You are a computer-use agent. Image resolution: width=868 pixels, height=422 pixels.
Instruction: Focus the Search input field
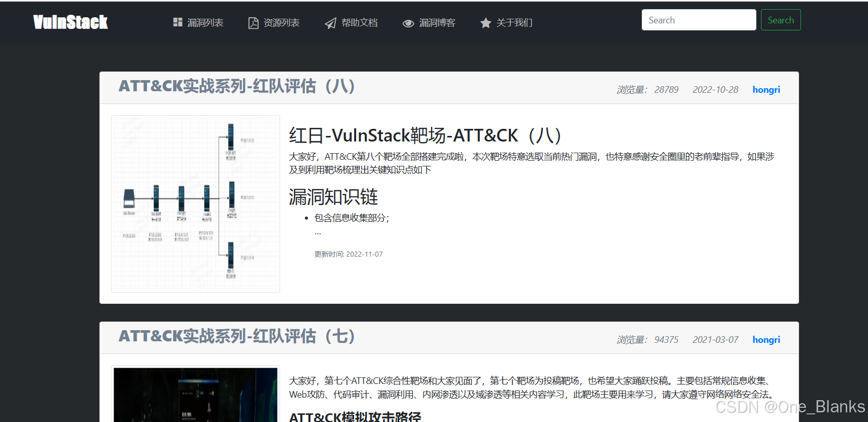pos(699,20)
